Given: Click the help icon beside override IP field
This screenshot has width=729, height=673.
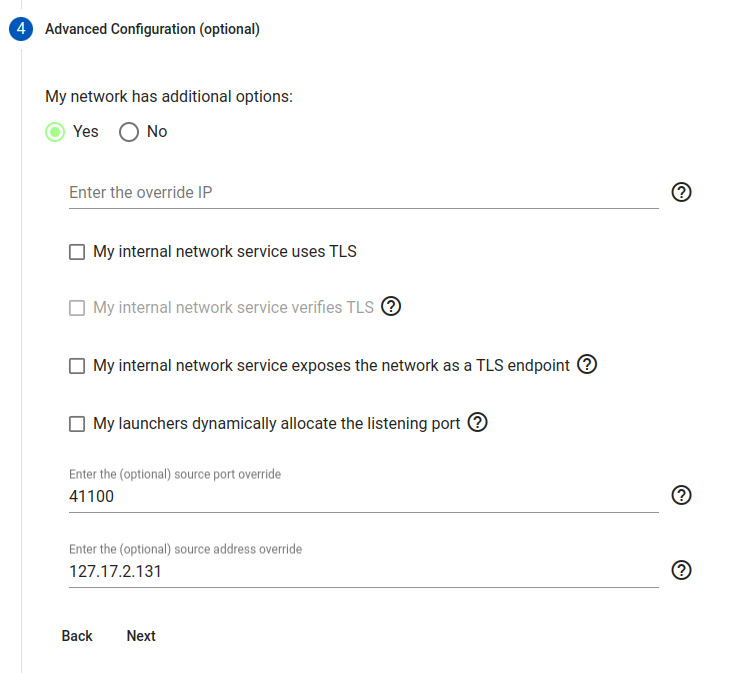Looking at the screenshot, I should point(681,193).
